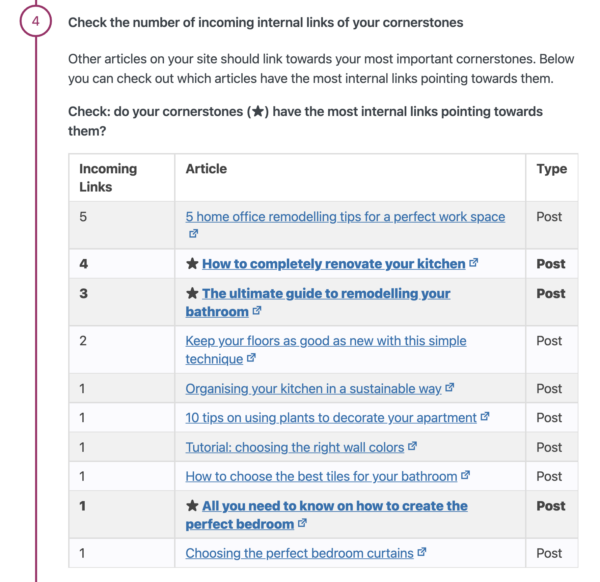Screen dimensions: 600x582
Task: Open 'The ultimate guide to remodelling your bathroom'
Action: point(318,302)
